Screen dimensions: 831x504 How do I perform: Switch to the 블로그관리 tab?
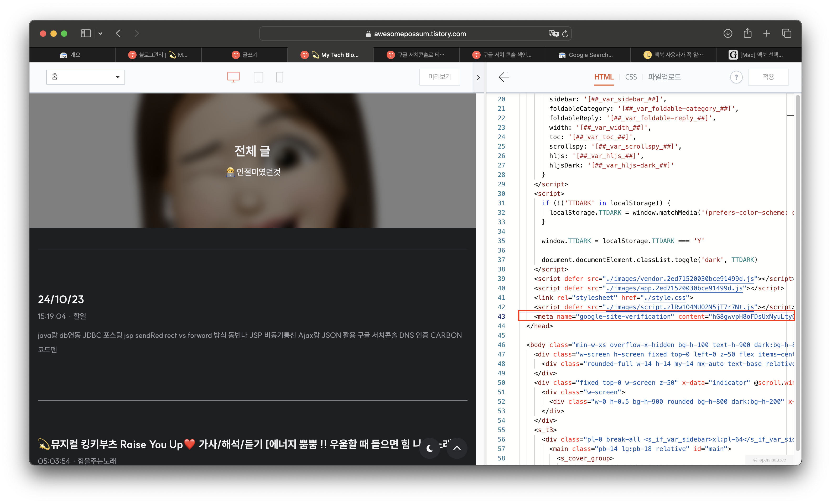[x=158, y=55]
